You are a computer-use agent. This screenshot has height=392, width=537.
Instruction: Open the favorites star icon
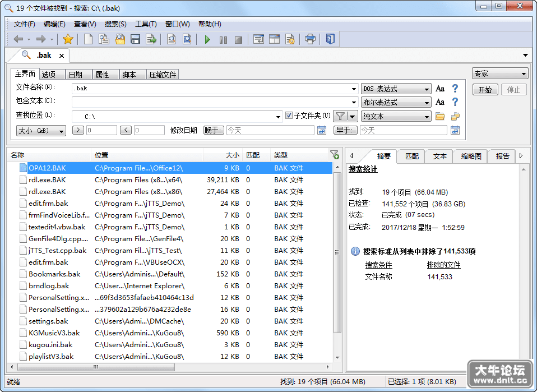click(x=68, y=39)
